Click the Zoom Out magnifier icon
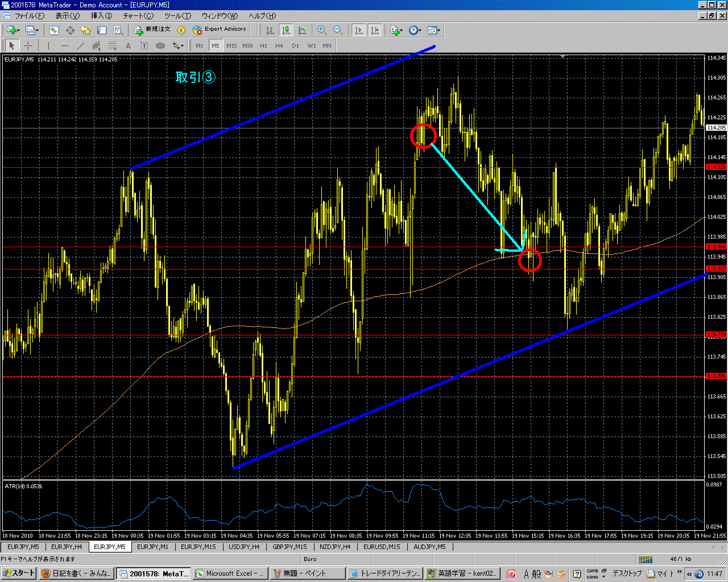Screen dimensions: 728x582 [337, 30]
